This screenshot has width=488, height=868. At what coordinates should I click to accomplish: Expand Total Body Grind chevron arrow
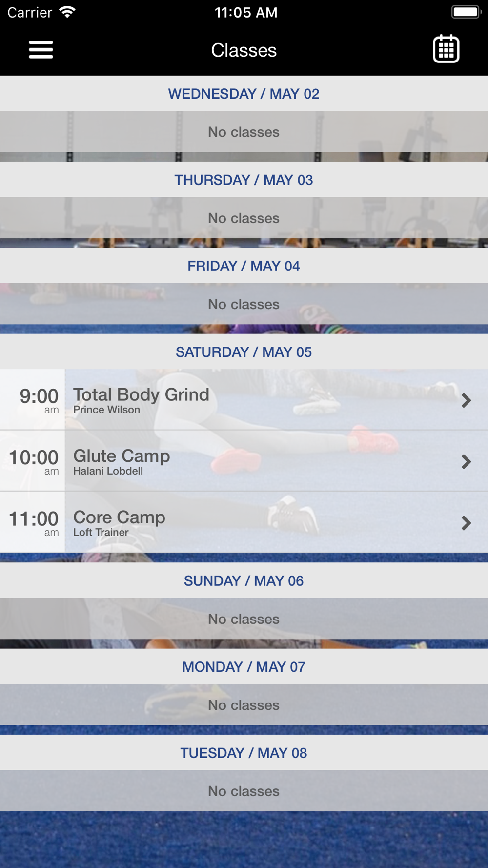point(466,400)
